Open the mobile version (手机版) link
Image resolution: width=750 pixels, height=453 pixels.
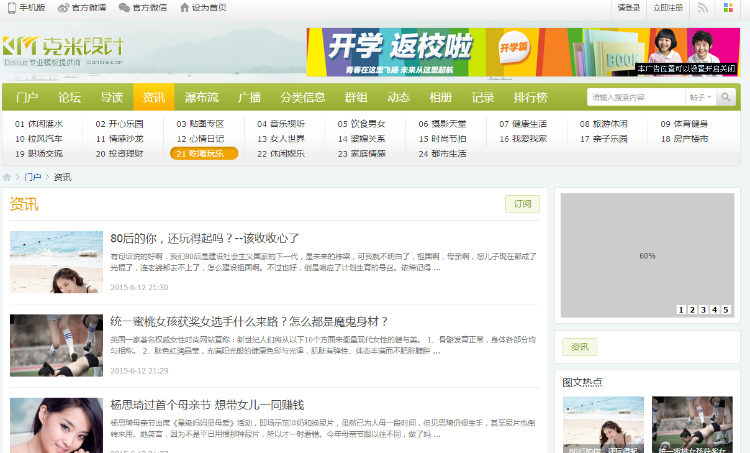(x=27, y=8)
